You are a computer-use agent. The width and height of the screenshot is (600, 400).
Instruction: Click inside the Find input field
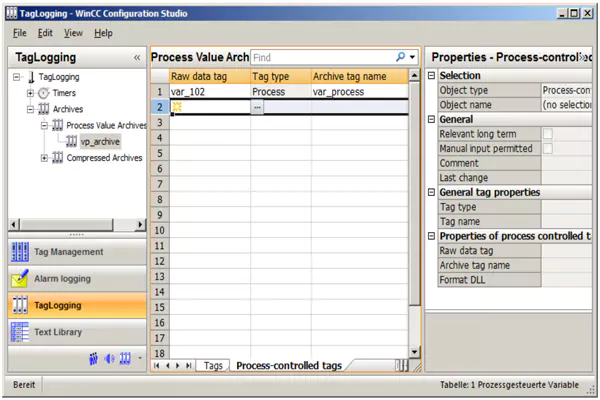point(322,57)
